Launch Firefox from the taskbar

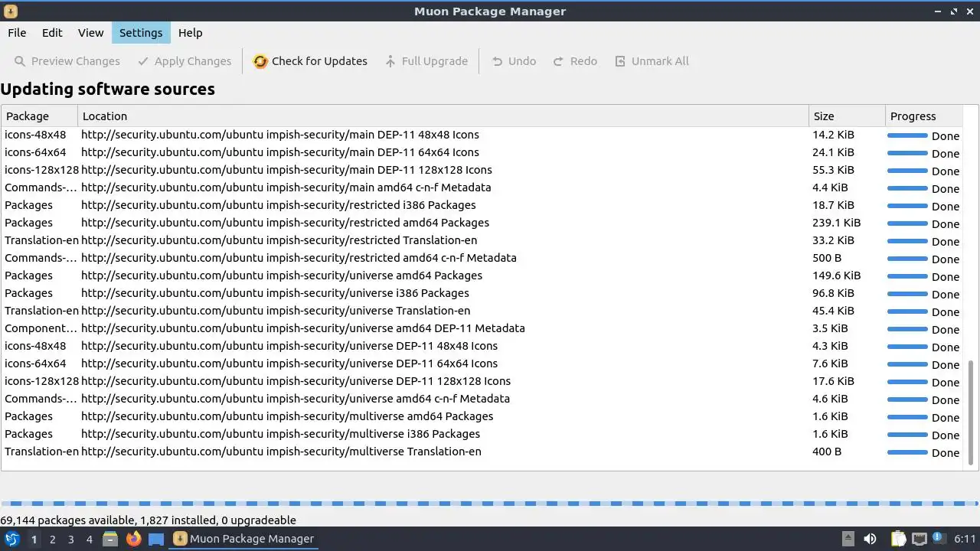134,539
